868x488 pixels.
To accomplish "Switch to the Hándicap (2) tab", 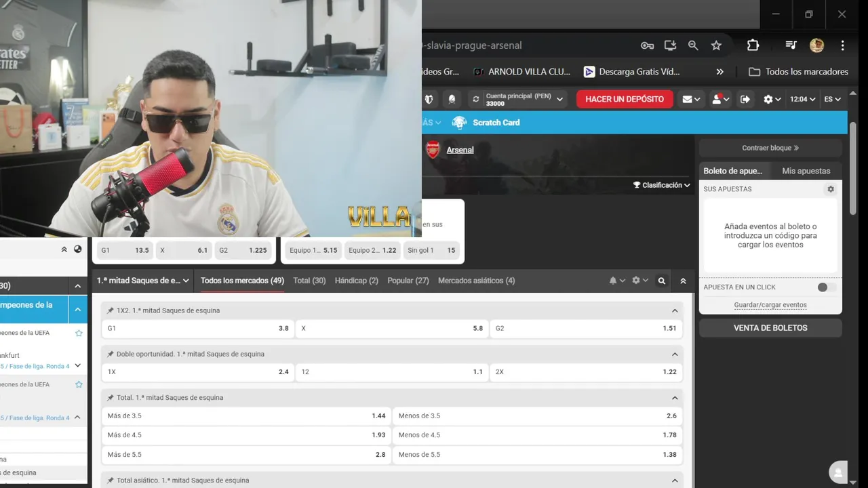I will [357, 281].
